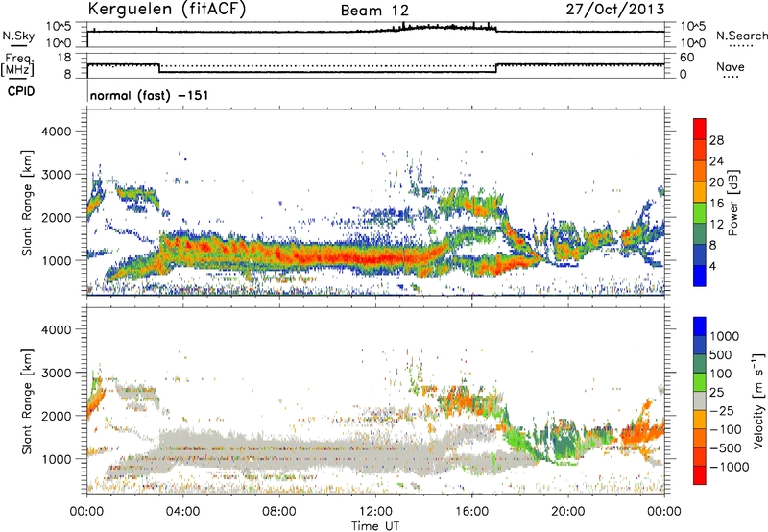
Task: Click the red high-power band near 12:00
Action: [375, 257]
